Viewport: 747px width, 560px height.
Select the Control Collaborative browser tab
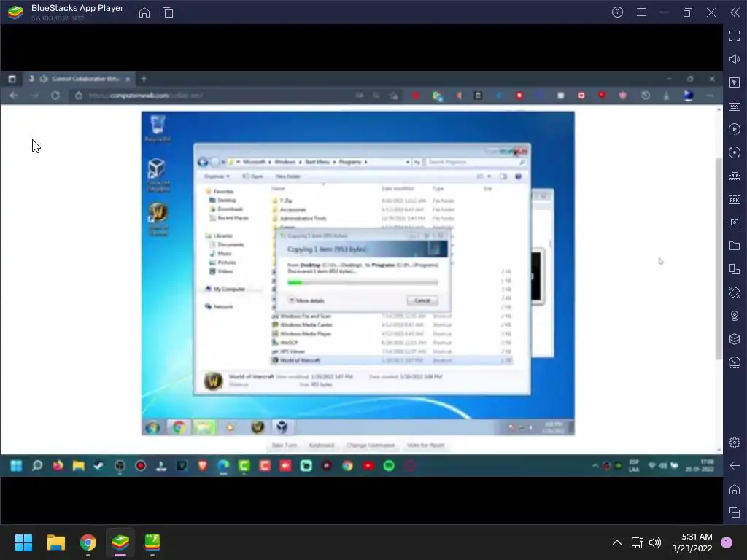point(80,79)
